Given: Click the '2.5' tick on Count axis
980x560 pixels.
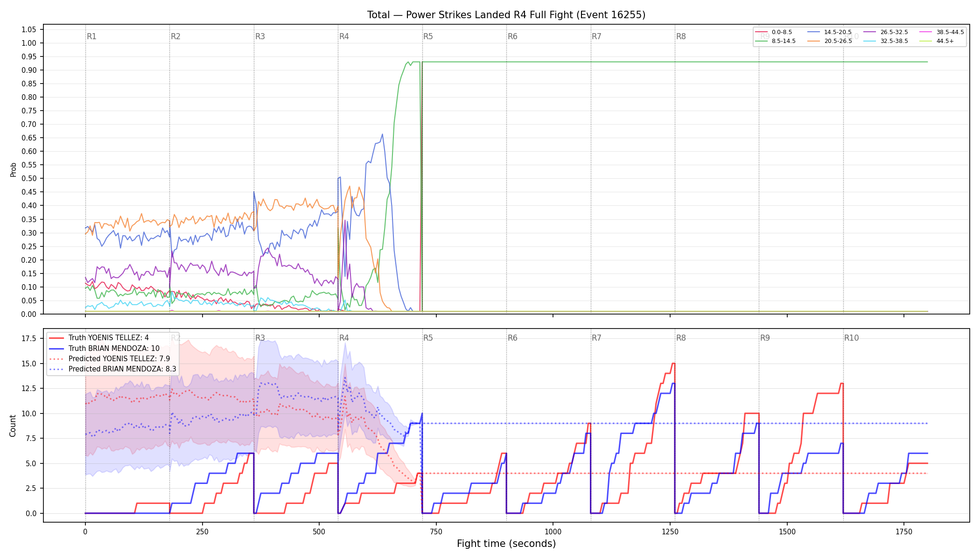Looking at the screenshot, I should click(31, 488).
